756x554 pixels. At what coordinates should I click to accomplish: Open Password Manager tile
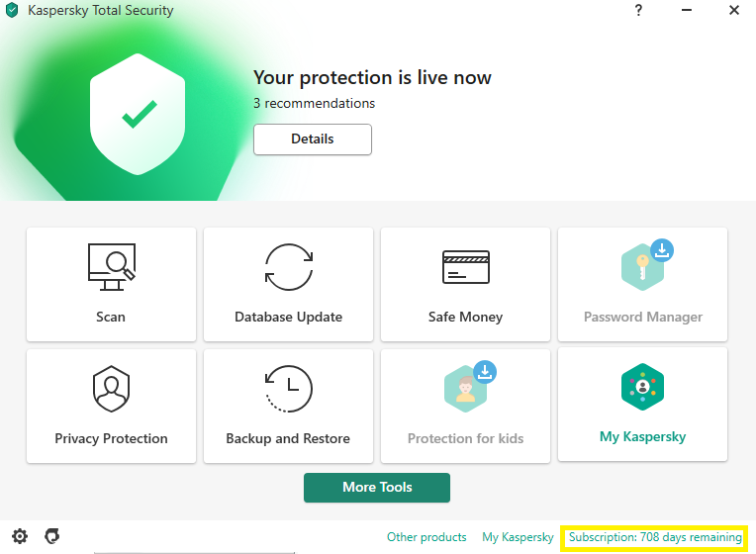[x=642, y=285]
